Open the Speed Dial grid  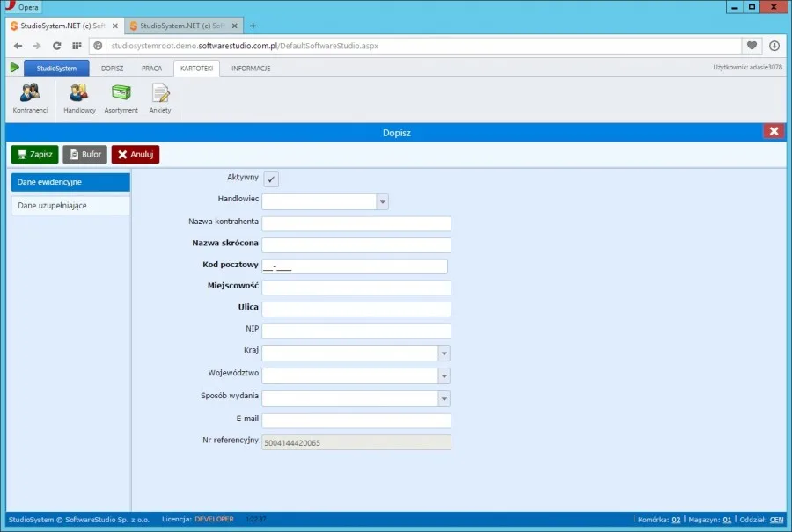click(x=77, y=46)
